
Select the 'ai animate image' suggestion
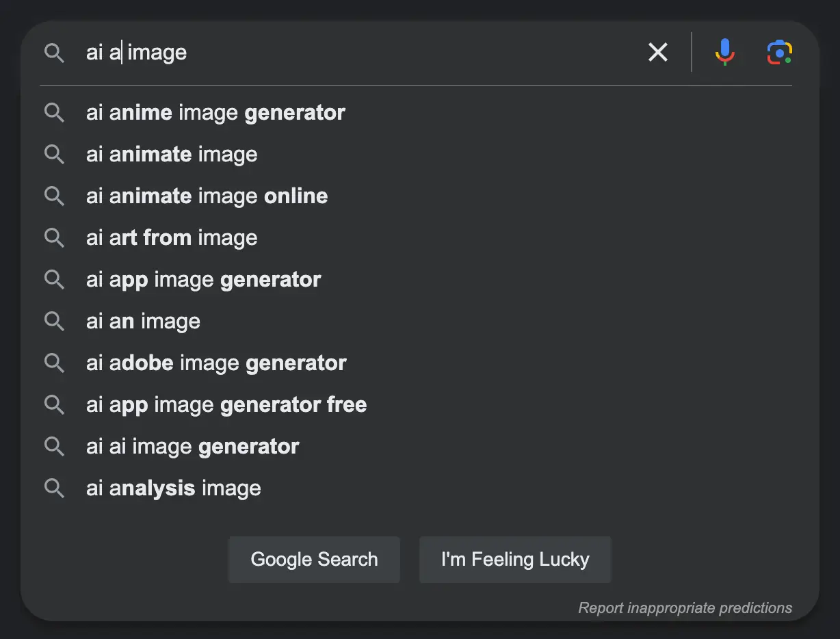[x=171, y=154]
